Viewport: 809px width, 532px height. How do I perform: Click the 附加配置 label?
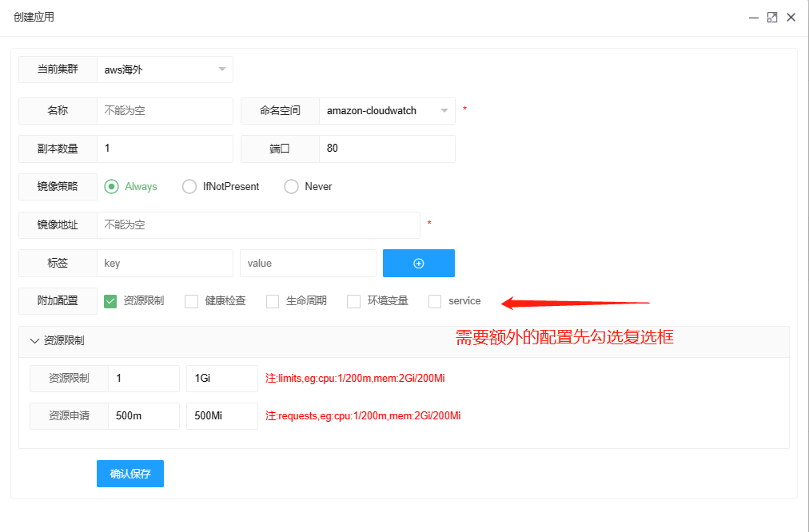tap(58, 301)
